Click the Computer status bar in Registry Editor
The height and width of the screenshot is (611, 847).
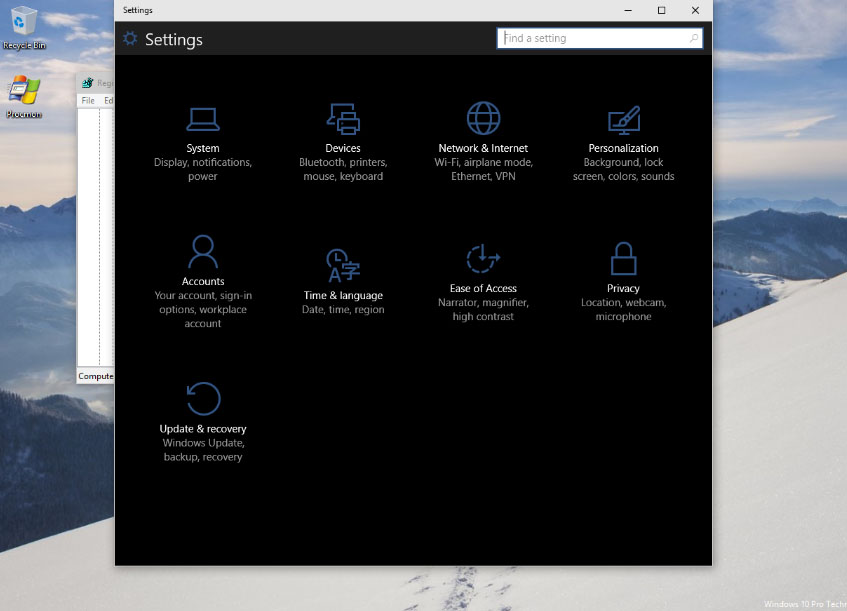click(x=95, y=376)
